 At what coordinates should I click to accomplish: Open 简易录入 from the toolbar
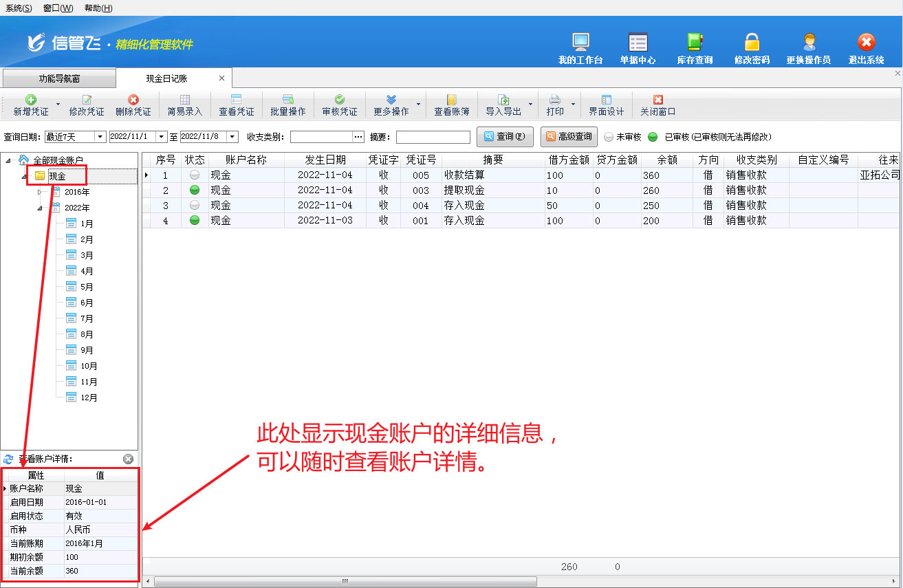coord(185,100)
